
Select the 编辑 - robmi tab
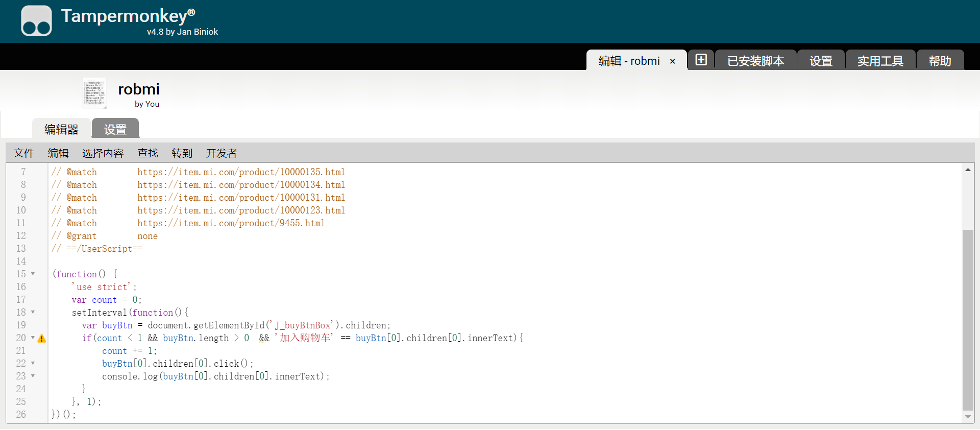[629, 61]
